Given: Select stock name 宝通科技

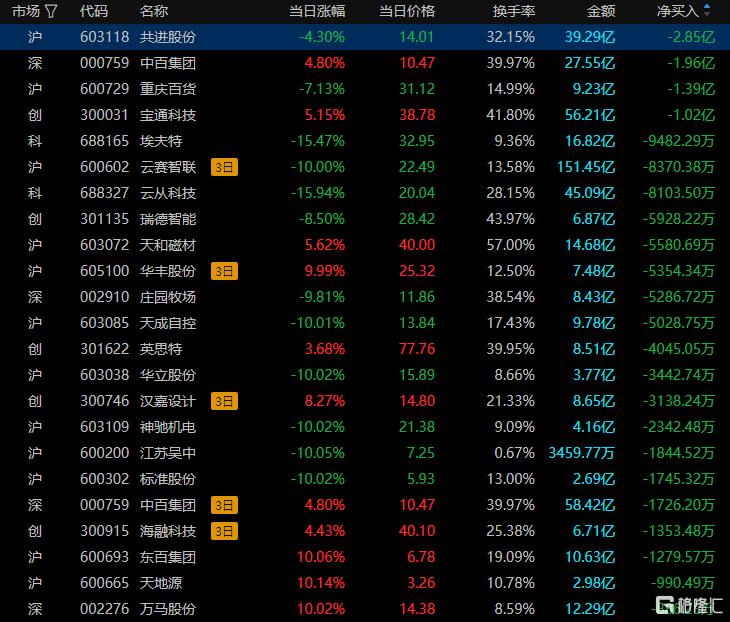Looking at the screenshot, I should tap(168, 115).
